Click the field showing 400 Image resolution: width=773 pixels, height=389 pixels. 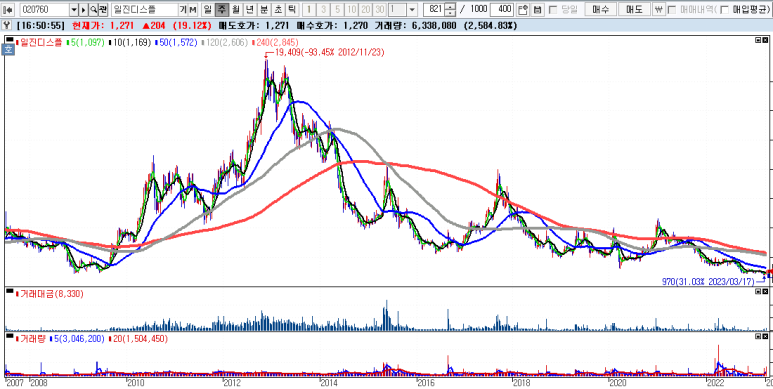point(502,9)
